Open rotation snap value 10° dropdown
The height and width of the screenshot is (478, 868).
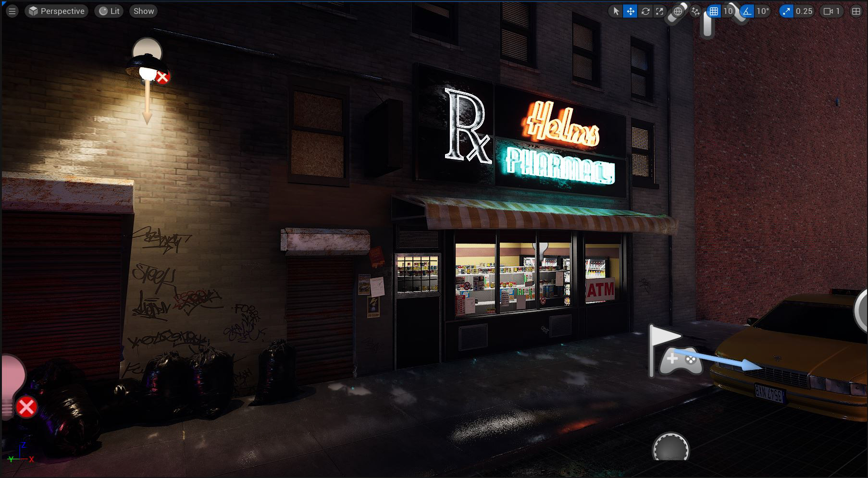[x=763, y=11]
